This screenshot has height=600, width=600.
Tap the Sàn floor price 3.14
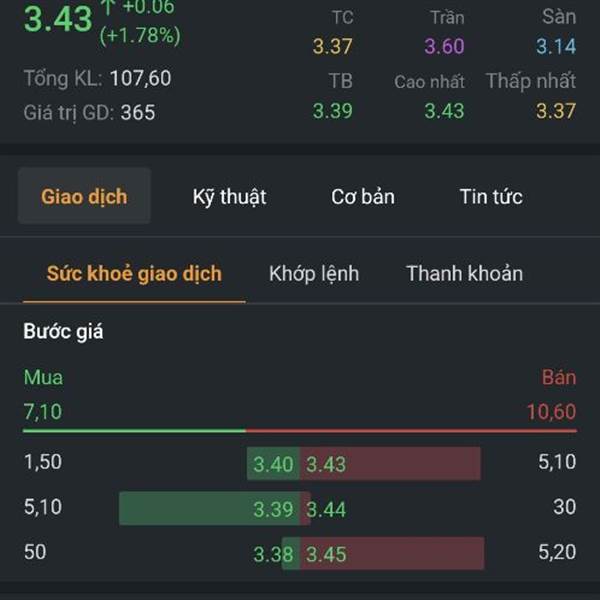[556, 46]
